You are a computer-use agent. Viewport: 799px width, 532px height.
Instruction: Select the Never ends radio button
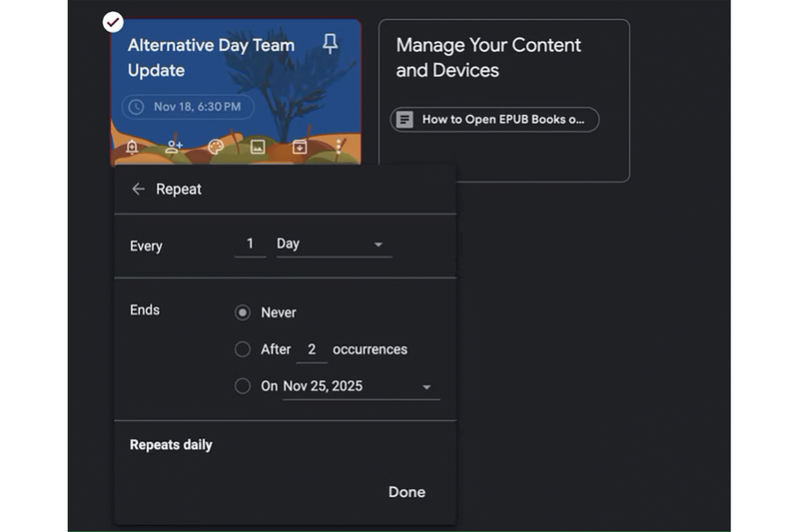(242, 312)
